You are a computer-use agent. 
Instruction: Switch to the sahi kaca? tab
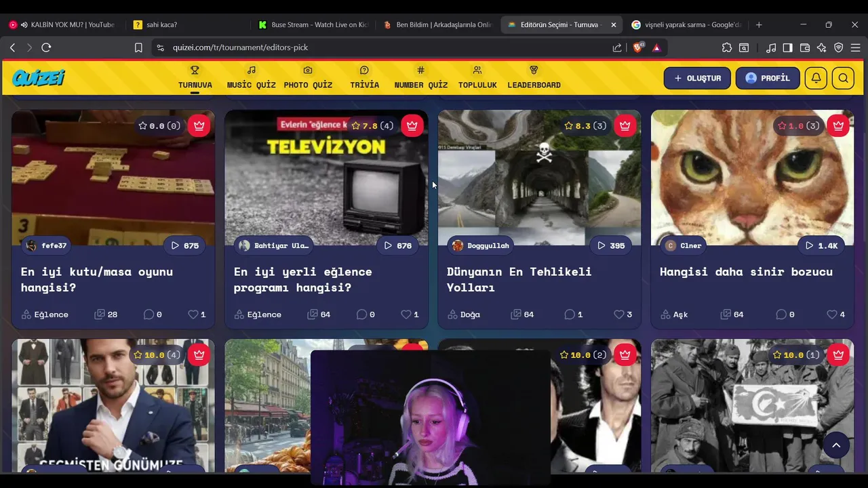(187, 24)
